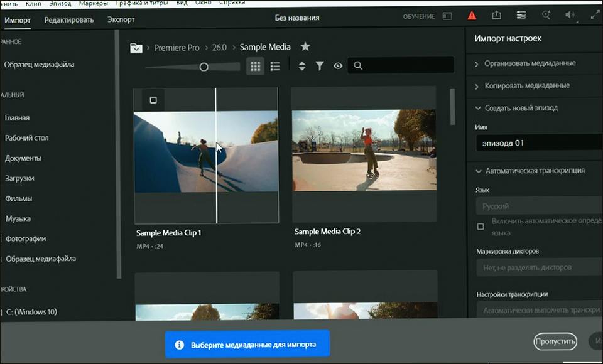Open sort order arrows icon
Image resolution: width=603 pixels, height=364 pixels.
click(302, 66)
